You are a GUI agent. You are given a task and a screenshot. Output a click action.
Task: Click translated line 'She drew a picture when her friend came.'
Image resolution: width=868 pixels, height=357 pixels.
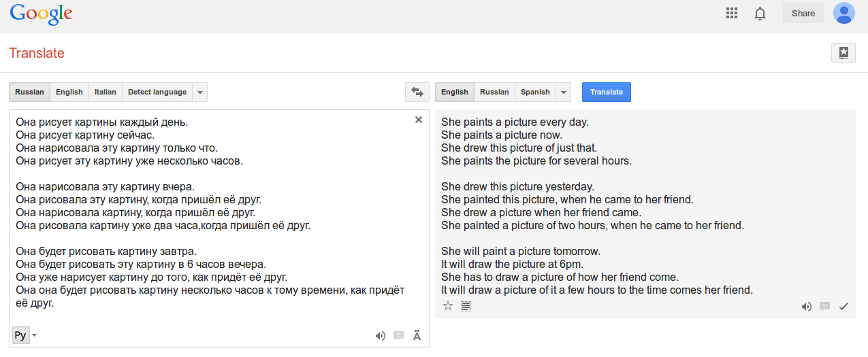tap(541, 212)
